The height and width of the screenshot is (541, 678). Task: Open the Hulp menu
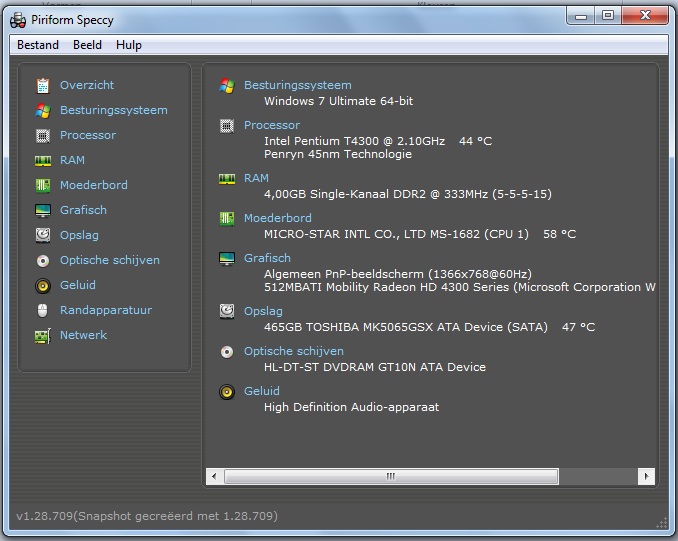point(129,45)
